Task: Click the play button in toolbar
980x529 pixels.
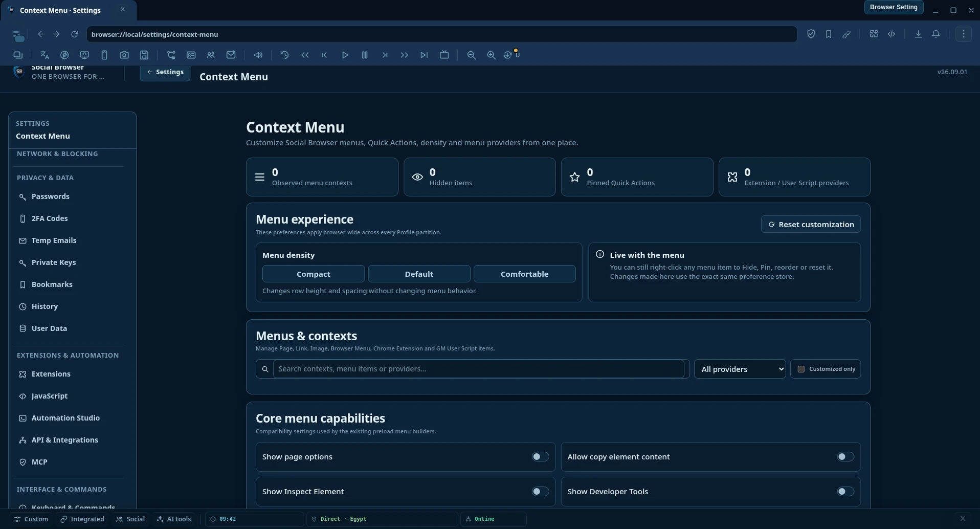Action: [x=345, y=55]
